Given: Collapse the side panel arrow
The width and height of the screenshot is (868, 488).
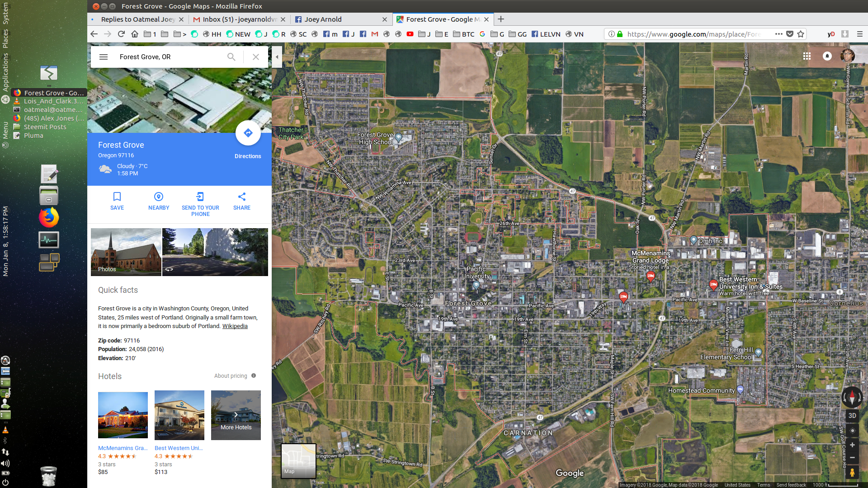Looking at the screenshot, I should pyautogui.click(x=277, y=57).
